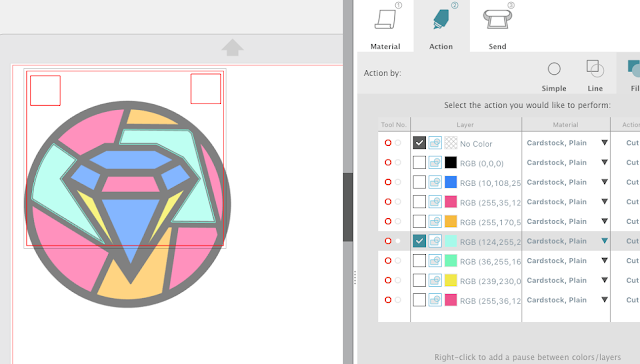Click the pink RGB (255,36,12 swatch
Viewport: 640px width, 364px height.
click(x=451, y=300)
